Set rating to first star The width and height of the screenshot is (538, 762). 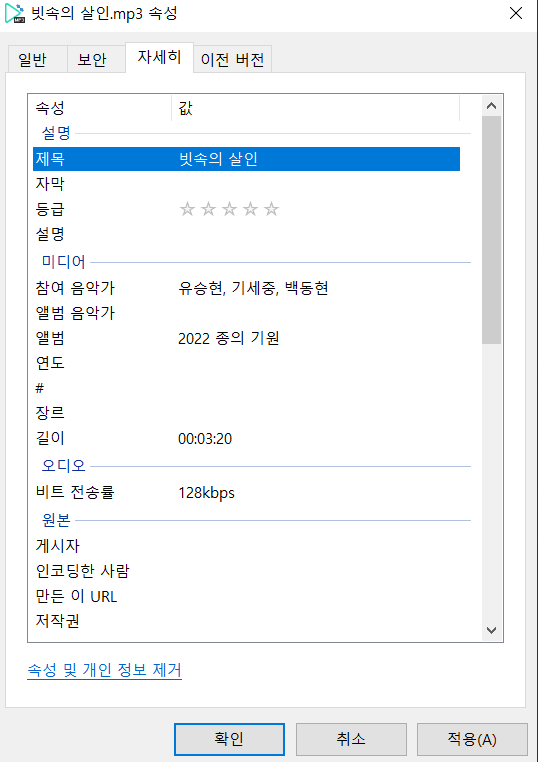click(187, 209)
